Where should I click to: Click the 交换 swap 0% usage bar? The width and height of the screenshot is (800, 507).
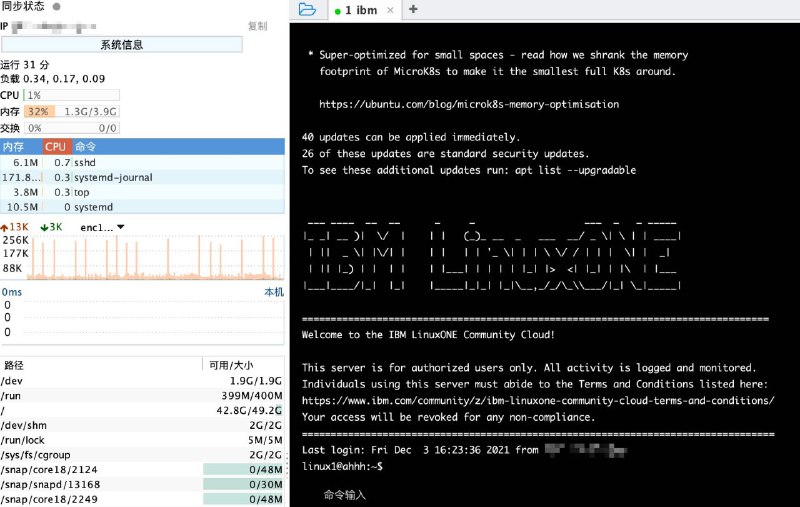pos(71,128)
